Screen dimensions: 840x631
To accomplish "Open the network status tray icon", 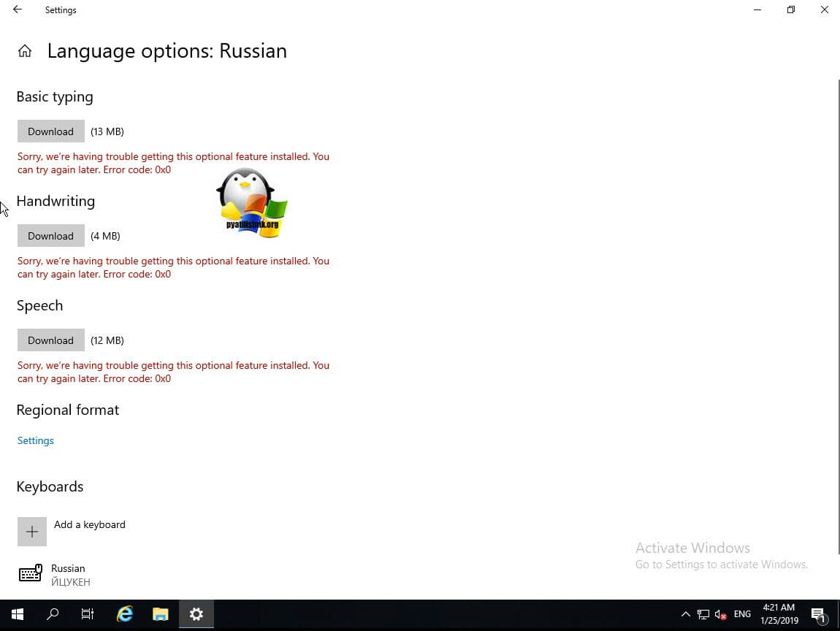I will (x=703, y=614).
